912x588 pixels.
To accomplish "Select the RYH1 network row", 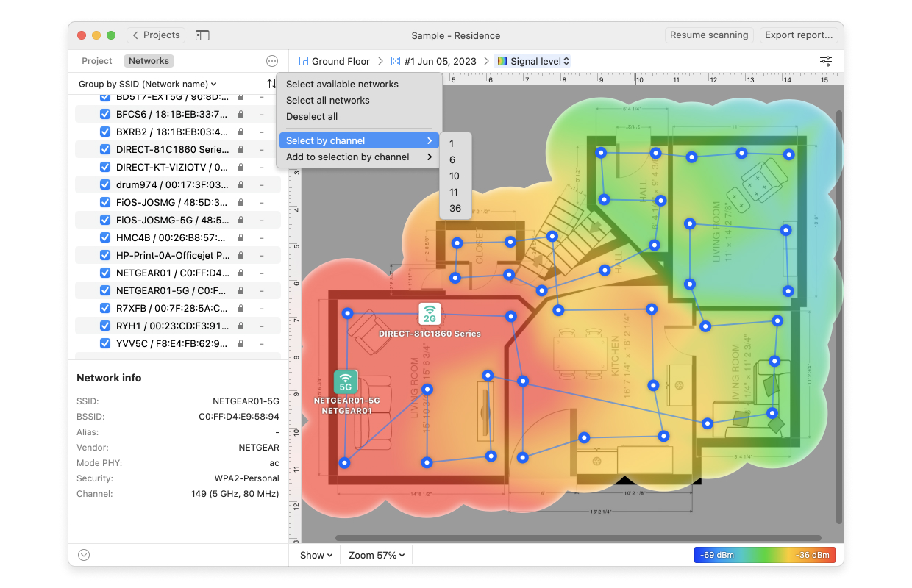I will tap(178, 326).
